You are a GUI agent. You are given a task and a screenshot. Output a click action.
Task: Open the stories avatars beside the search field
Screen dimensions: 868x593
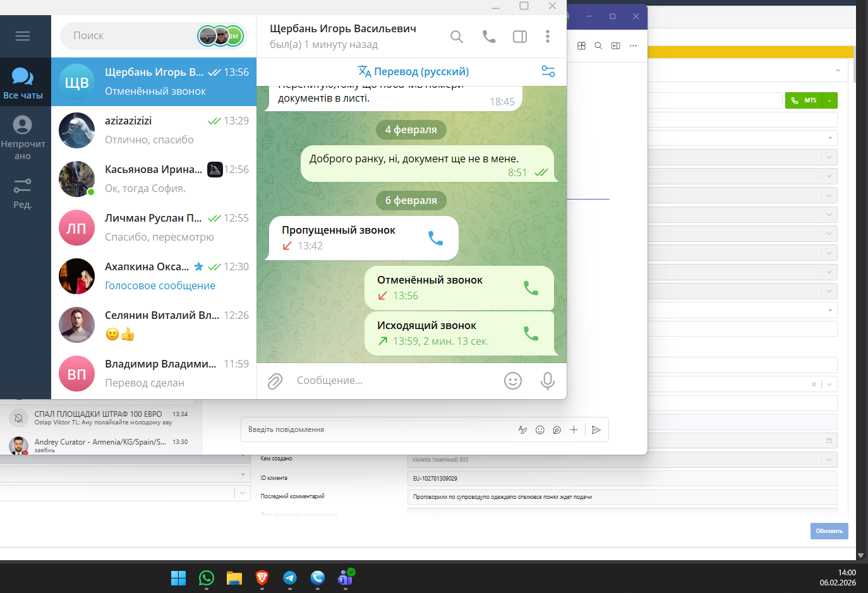click(x=220, y=36)
